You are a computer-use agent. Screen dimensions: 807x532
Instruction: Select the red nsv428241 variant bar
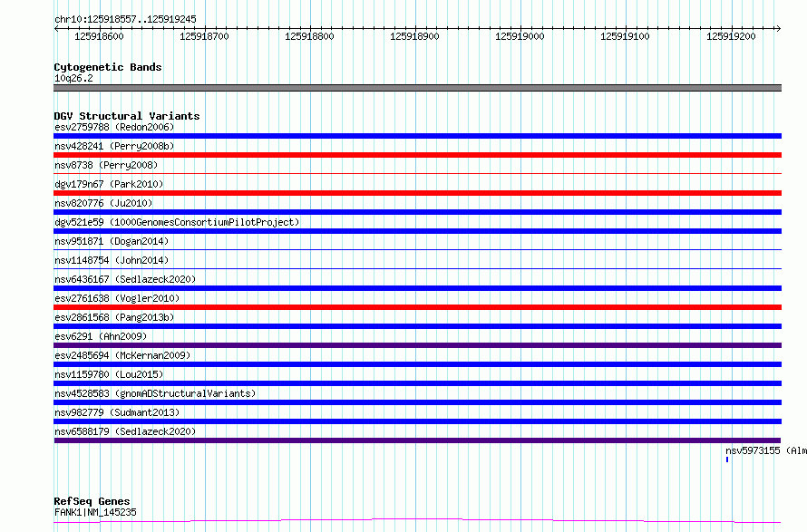tap(417, 155)
